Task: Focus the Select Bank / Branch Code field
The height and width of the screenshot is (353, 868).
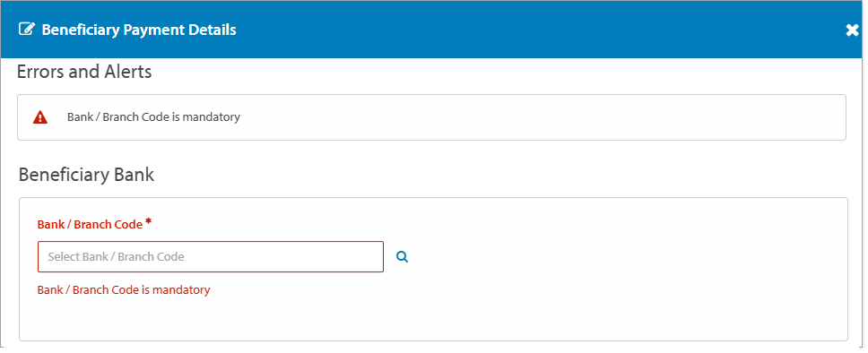Action: (x=211, y=257)
